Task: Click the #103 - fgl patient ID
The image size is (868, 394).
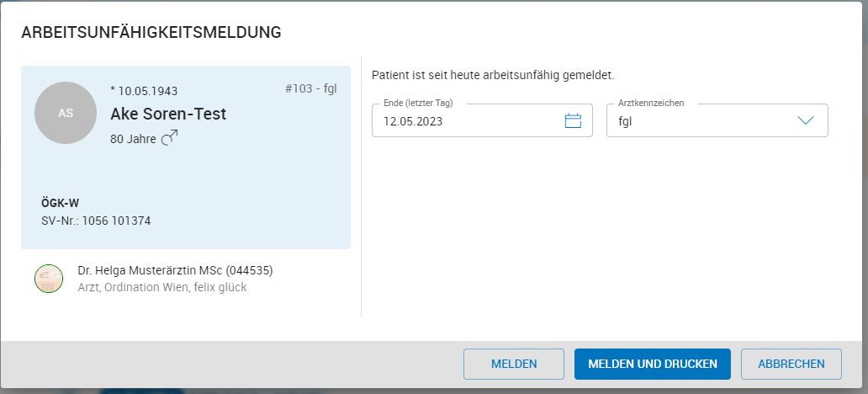Action: click(x=311, y=88)
